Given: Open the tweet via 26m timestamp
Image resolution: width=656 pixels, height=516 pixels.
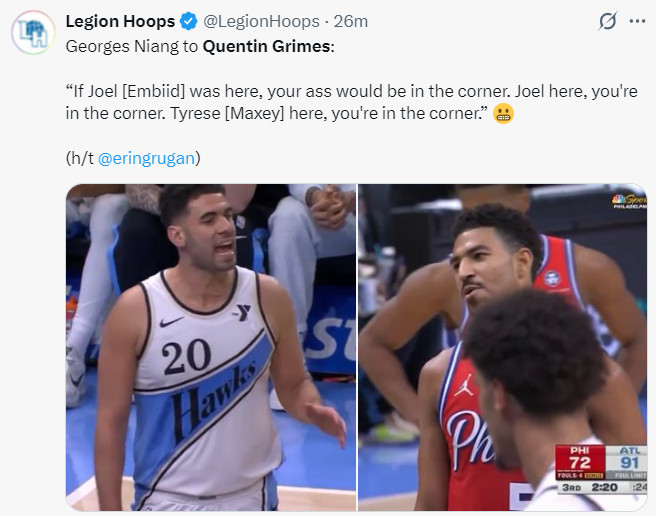Looking at the screenshot, I should pyautogui.click(x=351, y=21).
